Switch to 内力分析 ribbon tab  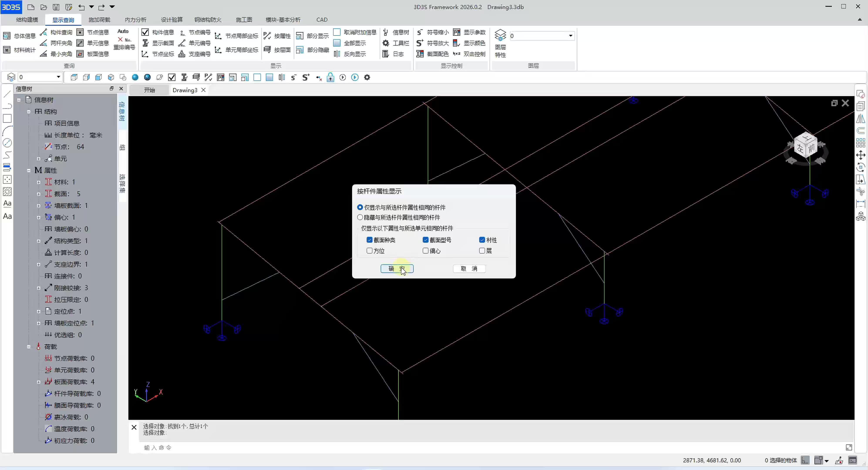(x=135, y=20)
